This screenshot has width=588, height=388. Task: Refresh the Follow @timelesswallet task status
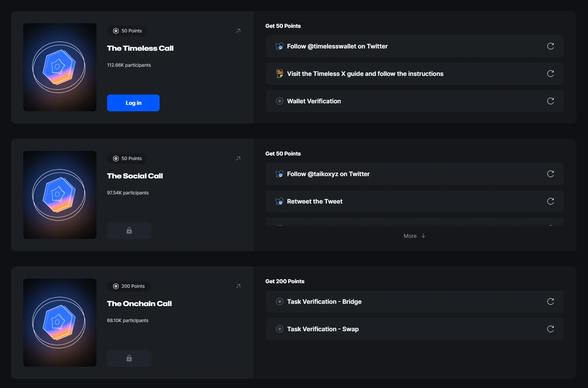coord(550,46)
